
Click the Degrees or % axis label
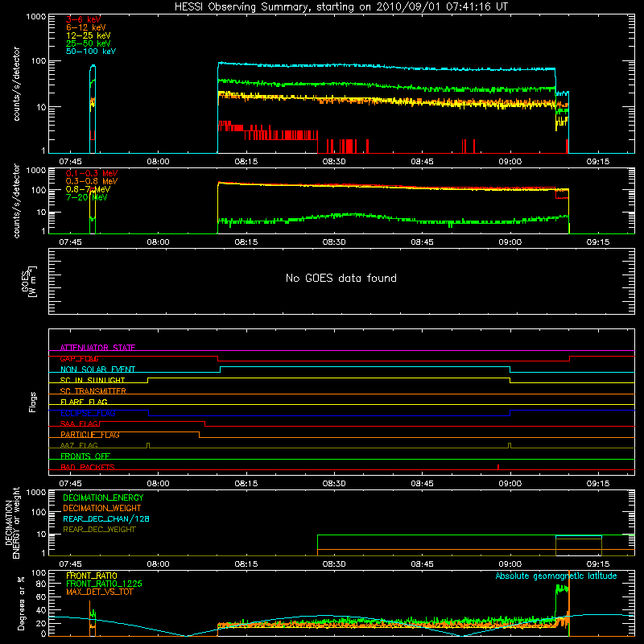[x=21, y=603]
